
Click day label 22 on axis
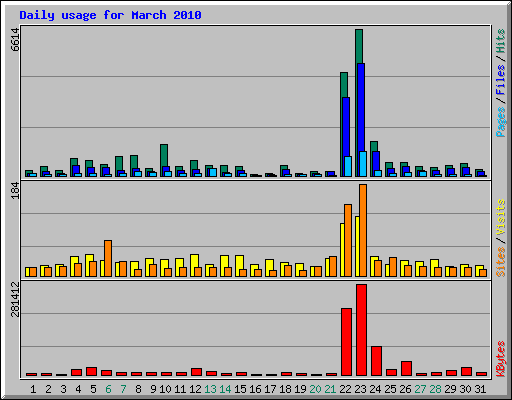pos(345,389)
